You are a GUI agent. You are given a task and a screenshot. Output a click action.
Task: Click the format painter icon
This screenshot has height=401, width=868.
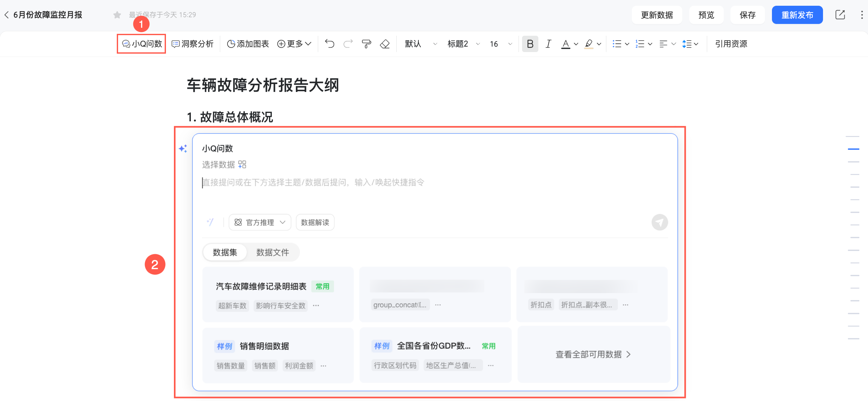pos(366,44)
